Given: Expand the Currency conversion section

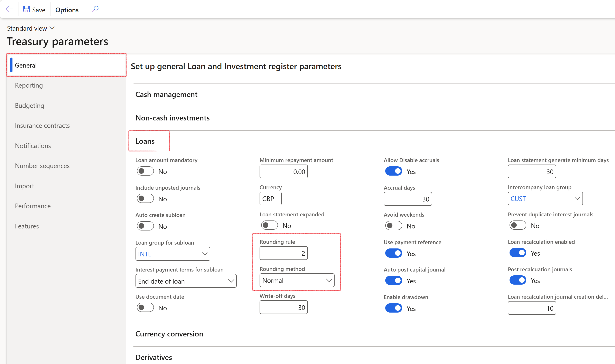Looking at the screenshot, I should [x=169, y=334].
